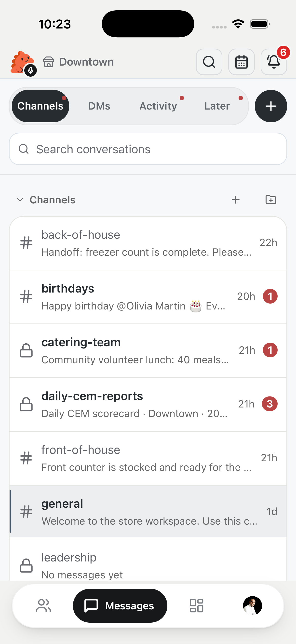Tap the 'Daily CEM scorecard' preview

click(x=135, y=413)
